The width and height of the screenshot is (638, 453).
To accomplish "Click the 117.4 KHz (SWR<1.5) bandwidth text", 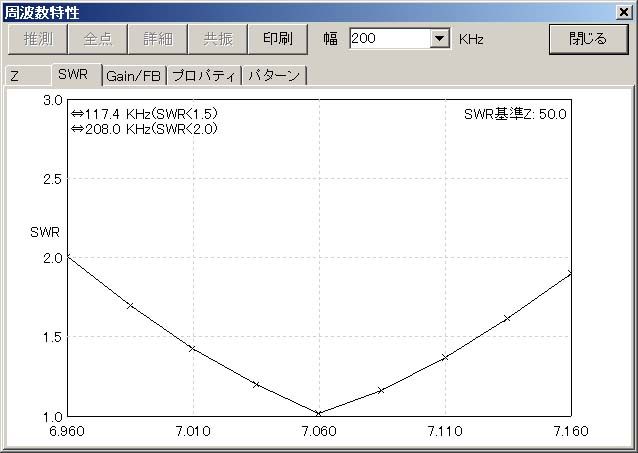I will pos(144,114).
